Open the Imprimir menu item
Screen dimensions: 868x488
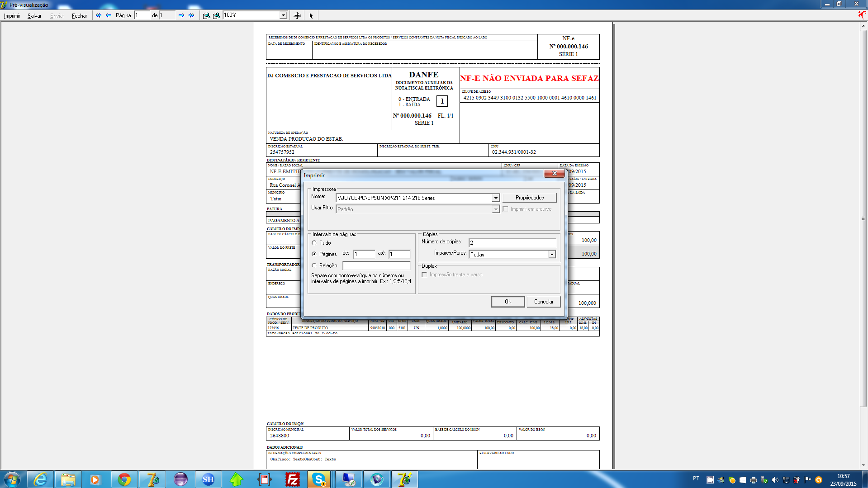pos(12,16)
